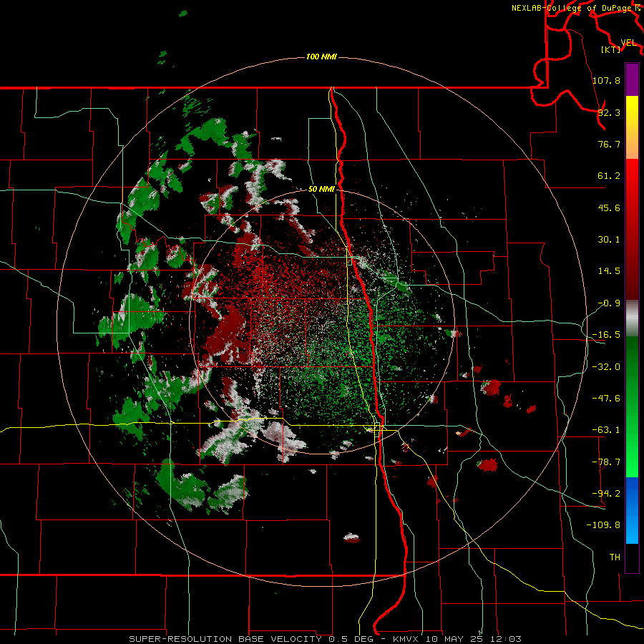The width and height of the screenshot is (644, 644).
Task: Click the -109.8 velocity scale value
Action: (x=603, y=525)
